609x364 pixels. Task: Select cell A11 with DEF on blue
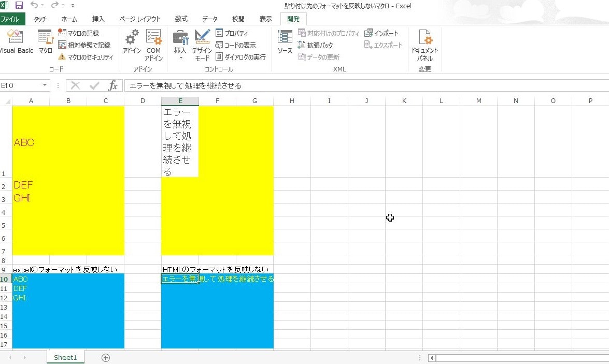(x=31, y=288)
